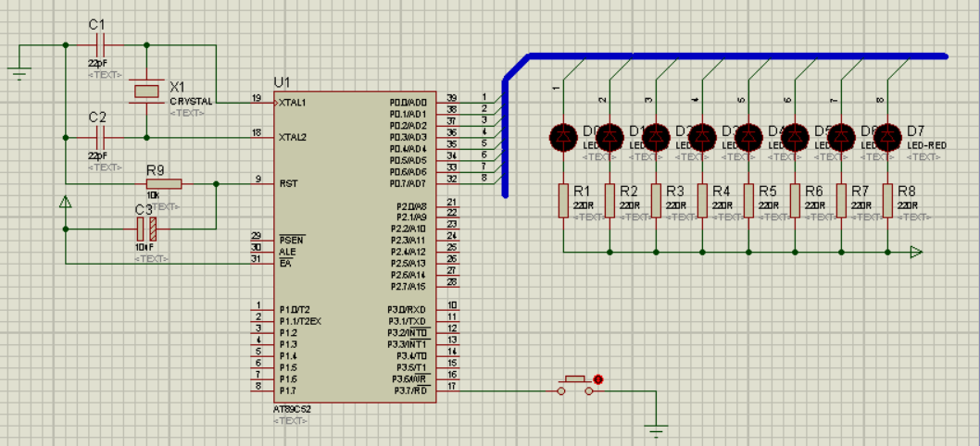
Task: Click the 10k value under R9
Action: point(152,195)
